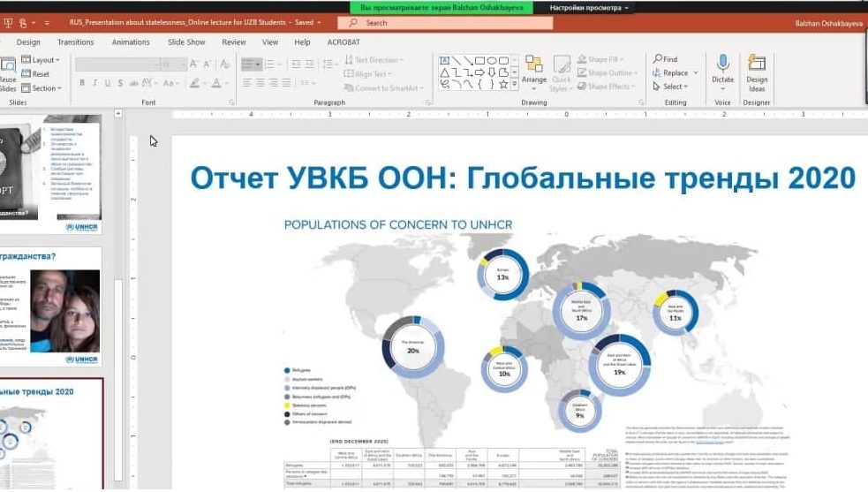
Task: Toggle strikethrough formatting
Action: [133, 83]
